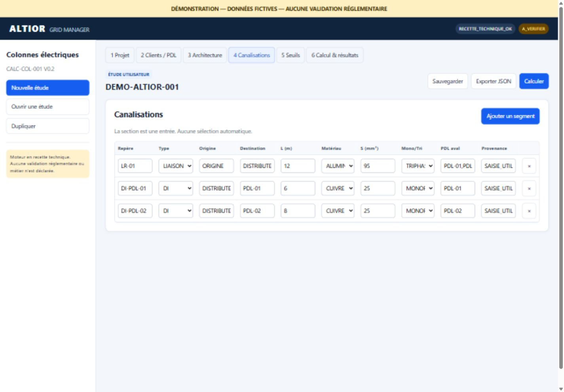Open the Matériau dropdown for LR-01
The height and width of the screenshot is (392, 564).
coord(338,166)
